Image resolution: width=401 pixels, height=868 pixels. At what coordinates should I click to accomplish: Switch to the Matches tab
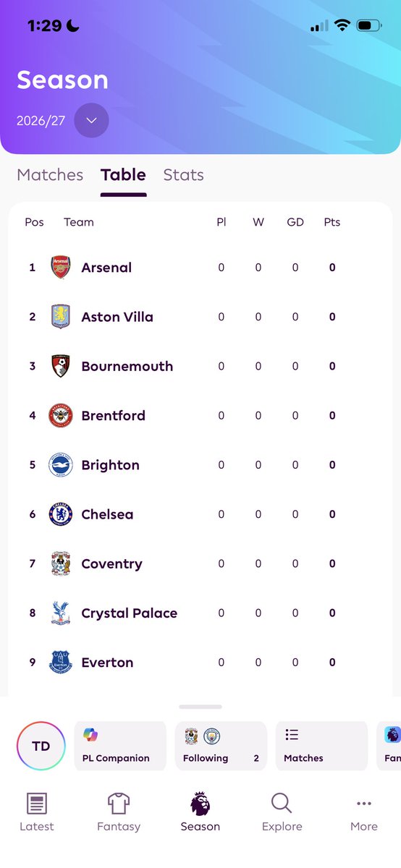click(50, 175)
